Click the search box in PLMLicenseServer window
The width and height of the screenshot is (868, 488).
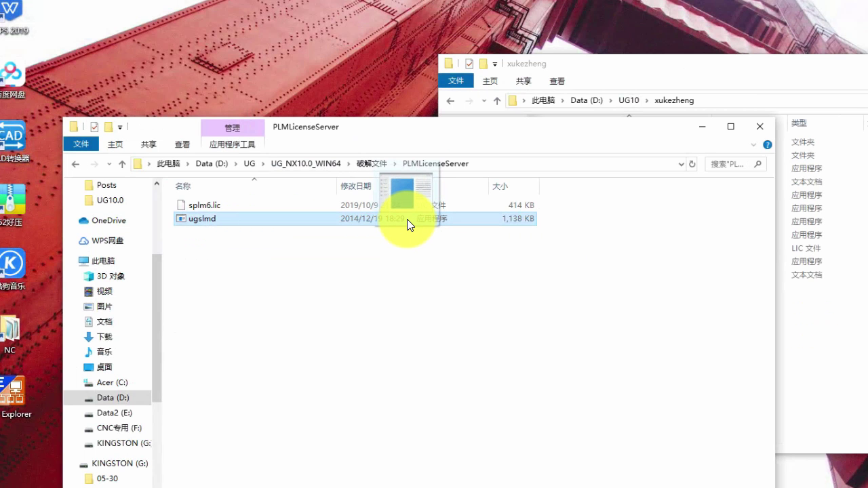(730, 164)
